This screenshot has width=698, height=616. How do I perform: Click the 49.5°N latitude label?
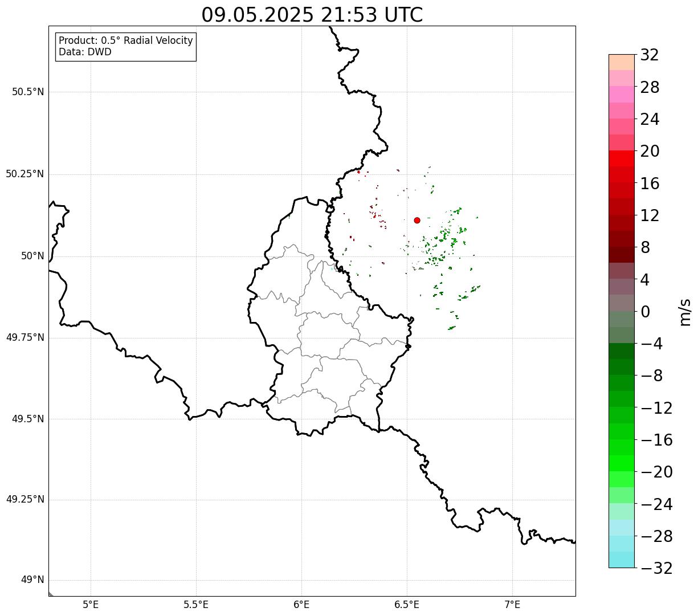click(28, 419)
